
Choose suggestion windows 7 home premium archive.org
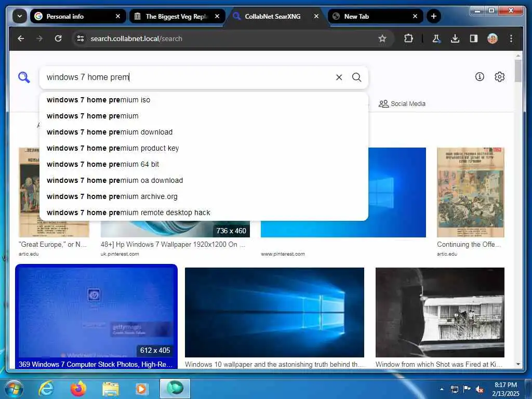coord(204,196)
